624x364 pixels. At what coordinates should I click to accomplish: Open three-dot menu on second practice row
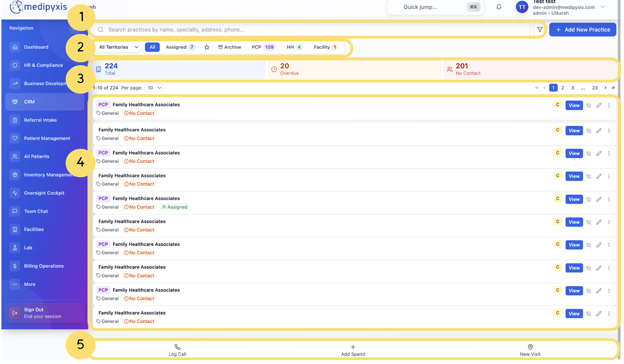[x=609, y=131]
